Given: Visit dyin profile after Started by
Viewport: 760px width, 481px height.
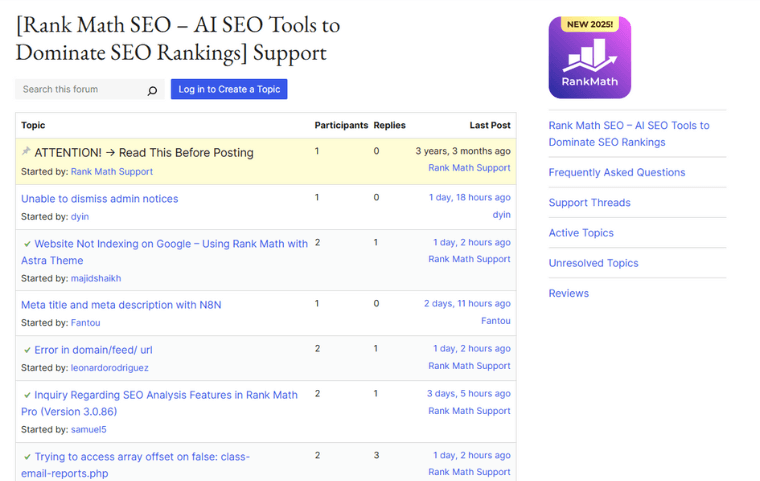Looking at the screenshot, I should click(x=79, y=217).
